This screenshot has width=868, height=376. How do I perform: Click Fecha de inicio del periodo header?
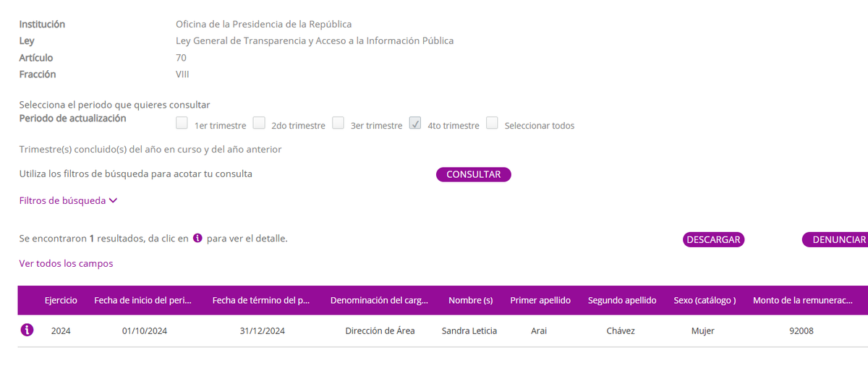tap(143, 300)
